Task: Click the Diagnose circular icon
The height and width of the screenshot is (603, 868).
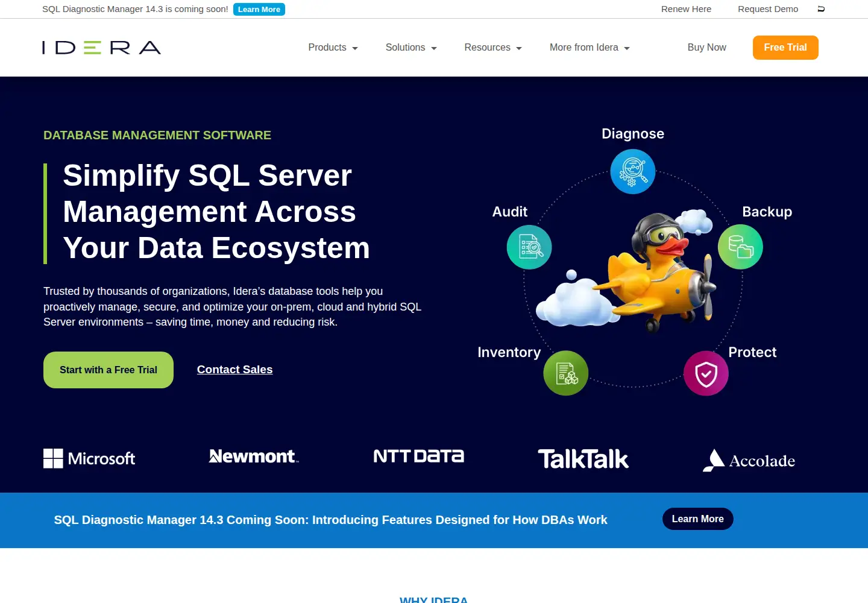Action: click(x=632, y=172)
